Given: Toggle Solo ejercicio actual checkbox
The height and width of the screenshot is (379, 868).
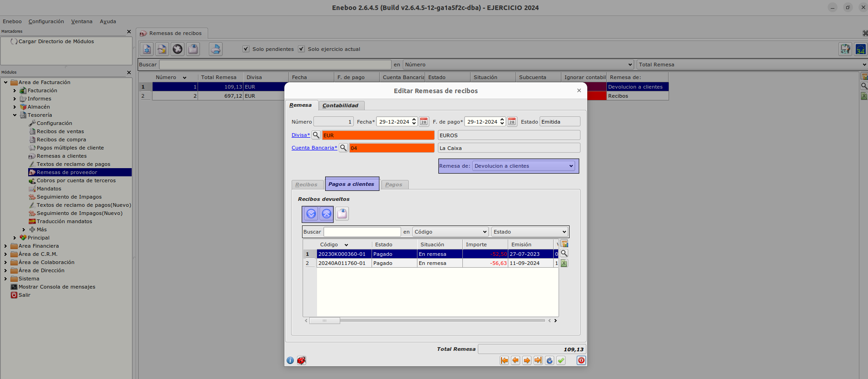Looking at the screenshot, I should coord(301,49).
